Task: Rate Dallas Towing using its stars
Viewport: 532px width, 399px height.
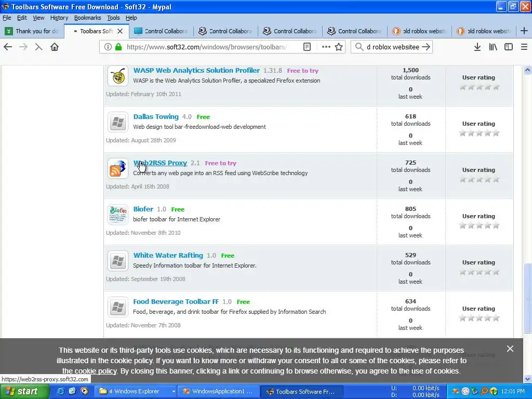Action: [478, 134]
